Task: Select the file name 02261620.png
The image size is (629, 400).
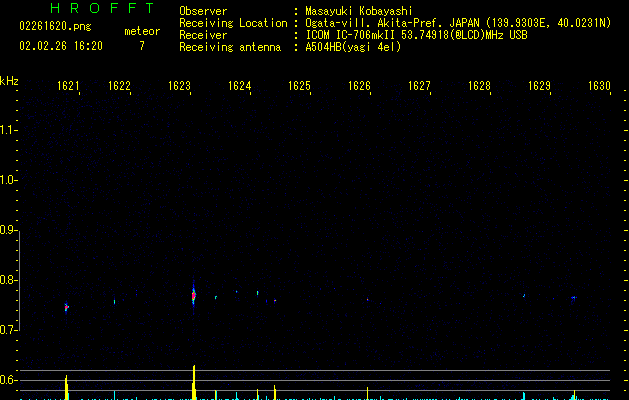Action: pyautogui.click(x=55, y=26)
